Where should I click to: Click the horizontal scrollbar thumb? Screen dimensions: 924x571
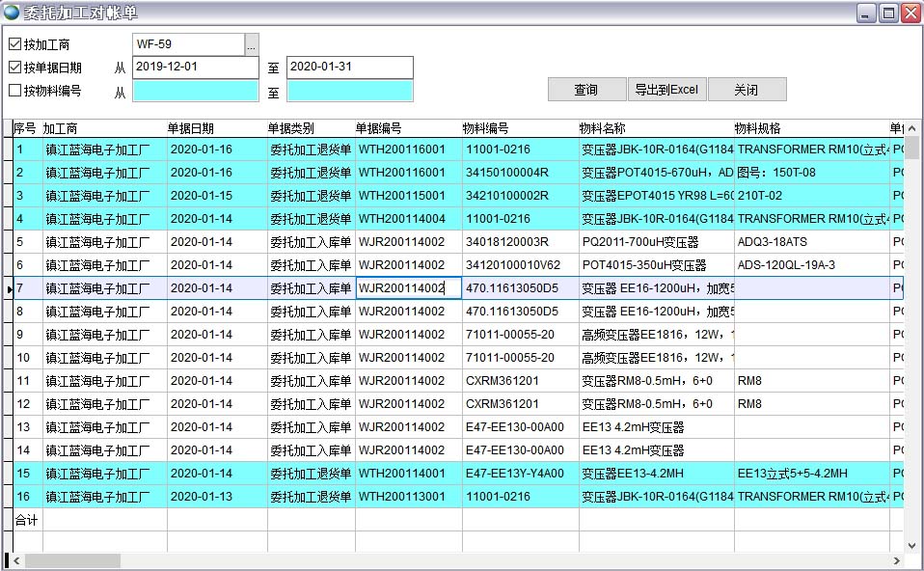point(72,560)
